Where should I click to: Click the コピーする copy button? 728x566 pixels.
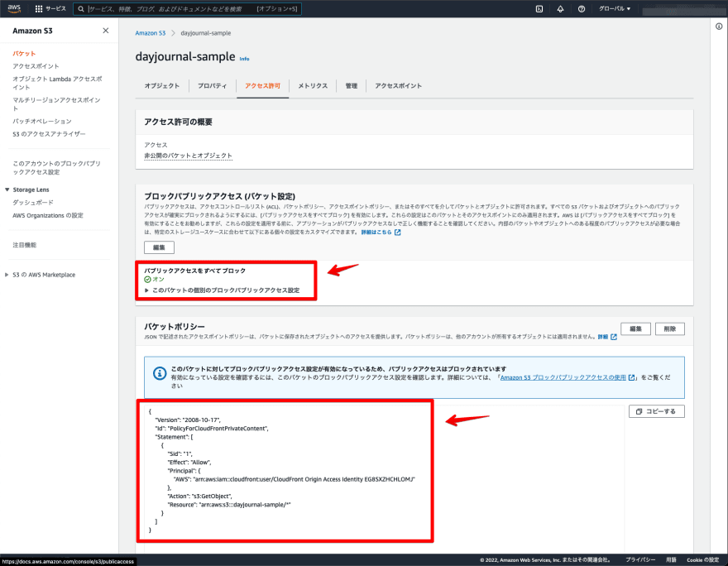point(657,411)
